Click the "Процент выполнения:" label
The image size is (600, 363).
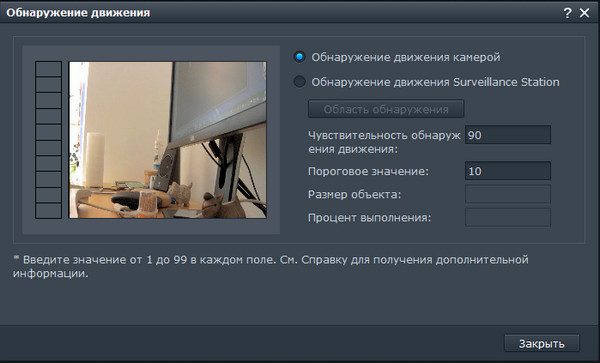369,218
